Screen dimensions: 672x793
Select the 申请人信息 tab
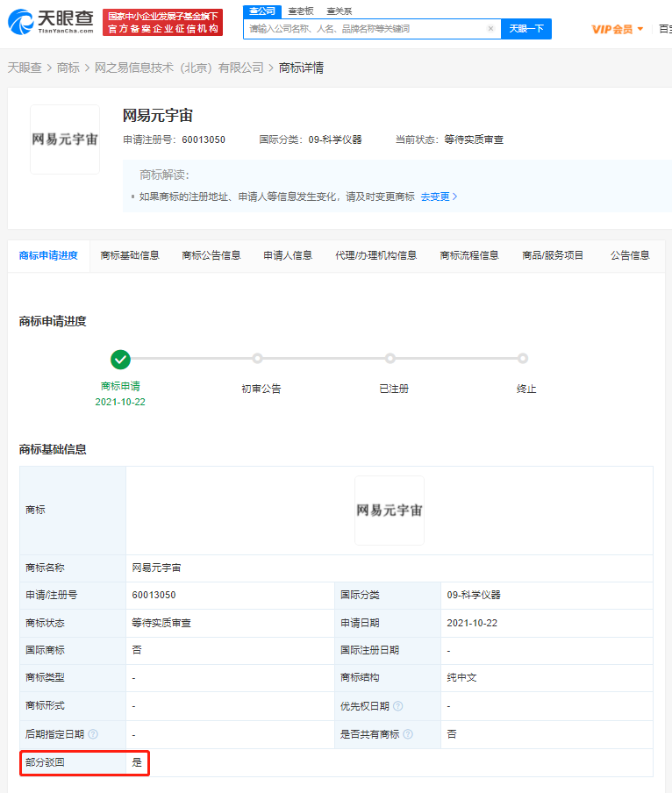pyautogui.click(x=288, y=256)
